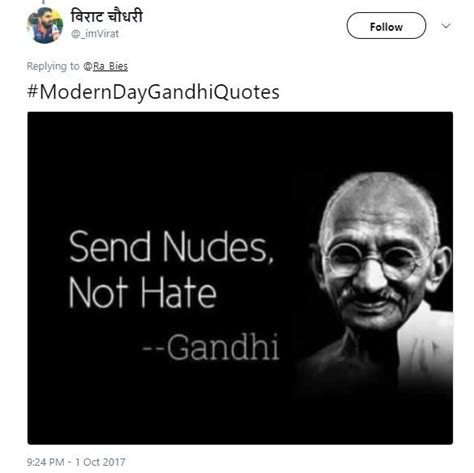Click the round avatar thumbnail
474x473 pixels.
45,25
